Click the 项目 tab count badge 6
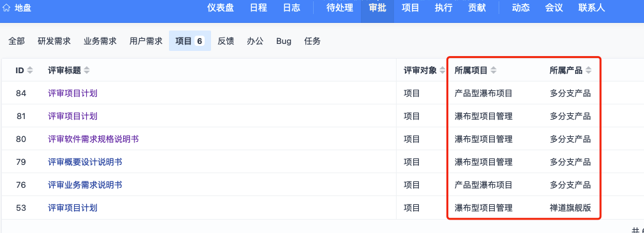This screenshot has width=644, height=233. tap(200, 41)
